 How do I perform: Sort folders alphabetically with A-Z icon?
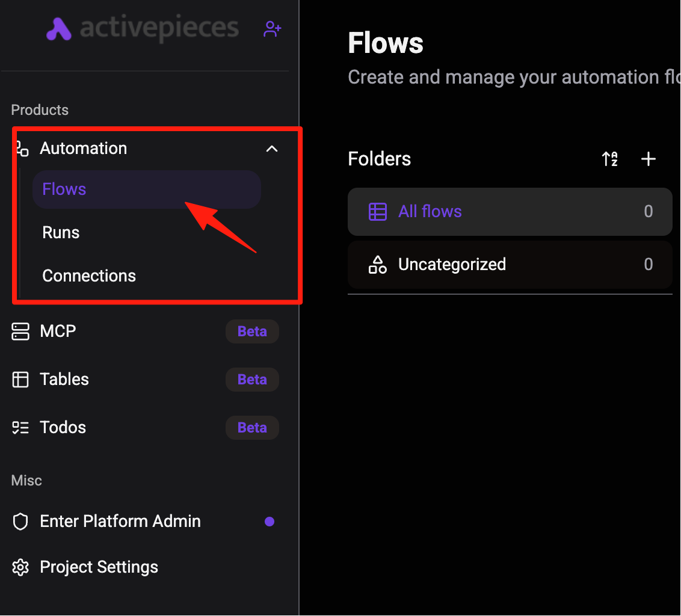[610, 159]
